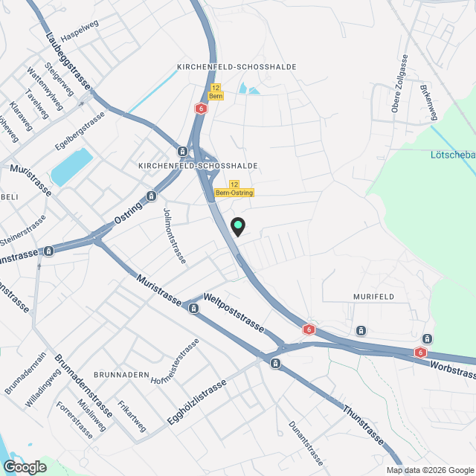Select route 6 shield near Weltpoststrasse end

point(309,329)
